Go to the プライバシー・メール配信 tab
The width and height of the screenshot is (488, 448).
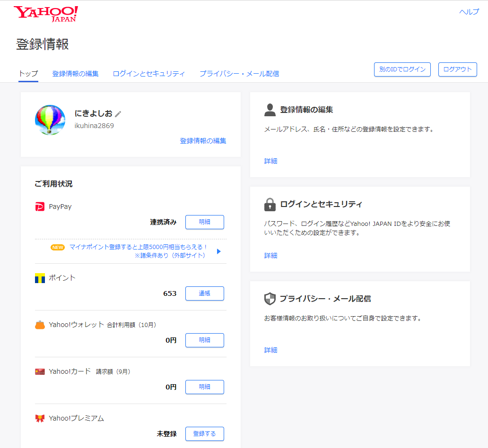[239, 74]
